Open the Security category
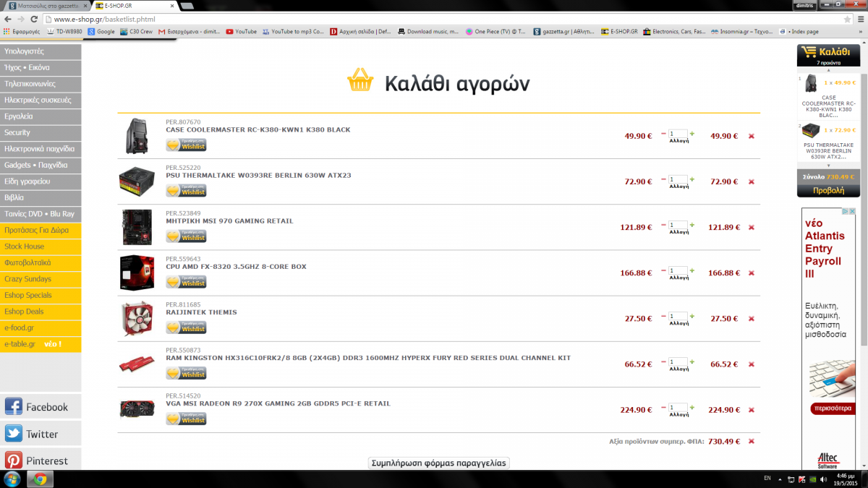 click(41, 132)
